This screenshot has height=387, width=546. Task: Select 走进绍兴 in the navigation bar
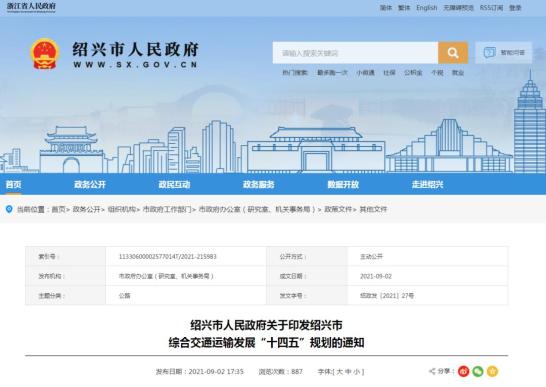[x=428, y=184]
